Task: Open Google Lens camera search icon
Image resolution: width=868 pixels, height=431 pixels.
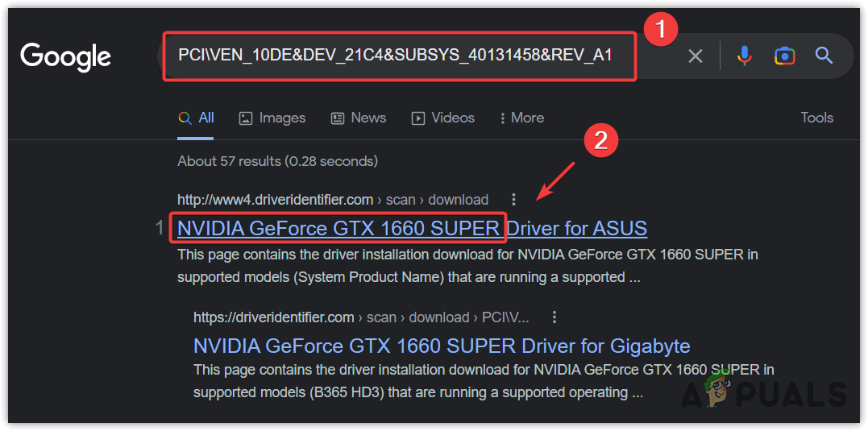Action: 784,56
